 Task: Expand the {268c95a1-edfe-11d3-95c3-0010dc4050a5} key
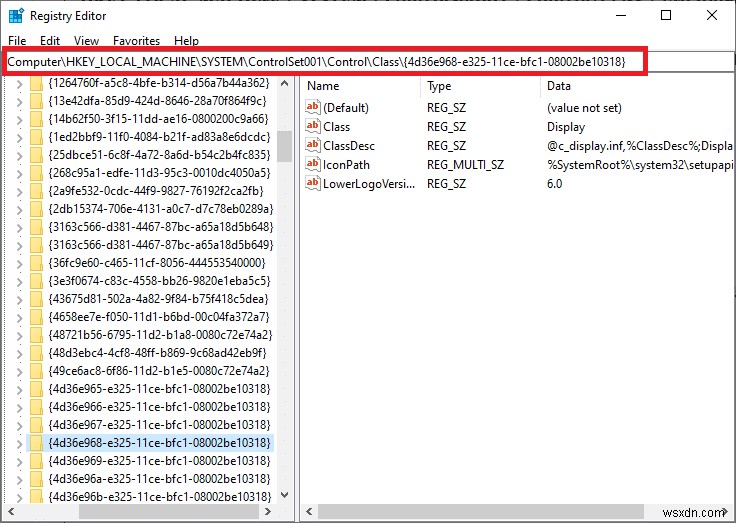click(19, 174)
